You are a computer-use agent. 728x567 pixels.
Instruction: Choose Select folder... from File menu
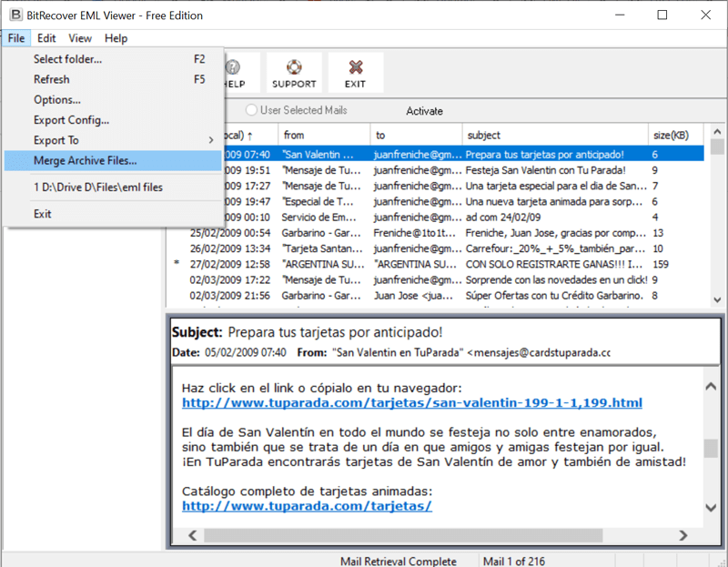(113, 59)
